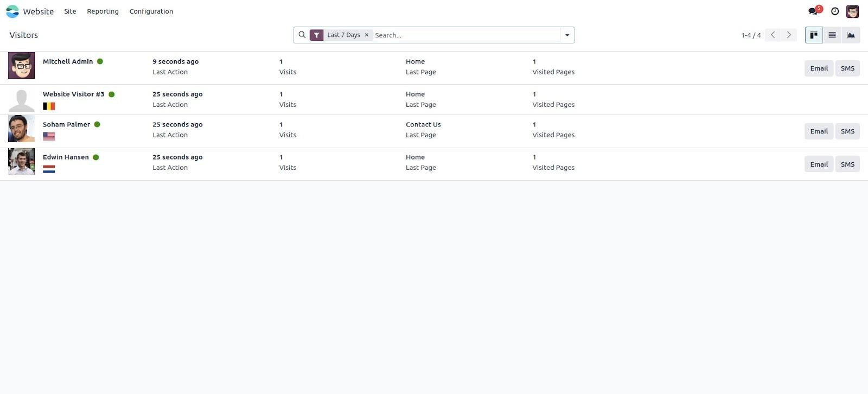Click the magnifying glass search icon
Screen dimensions: 868x394
(x=302, y=35)
